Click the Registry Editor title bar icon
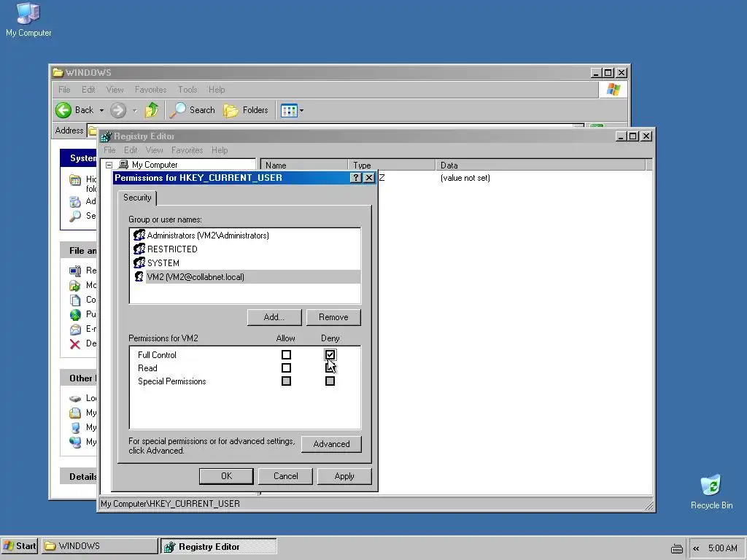This screenshot has width=747, height=560. click(x=107, y=136)
